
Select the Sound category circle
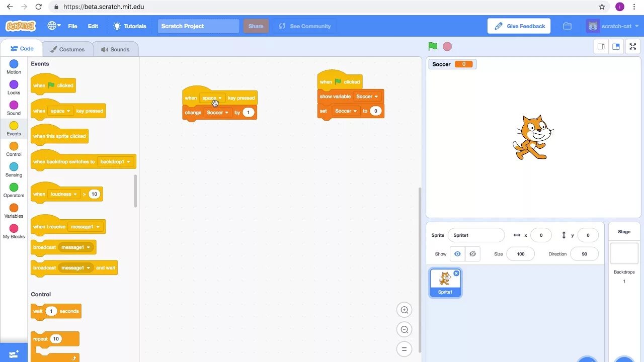tap(14, 105)
